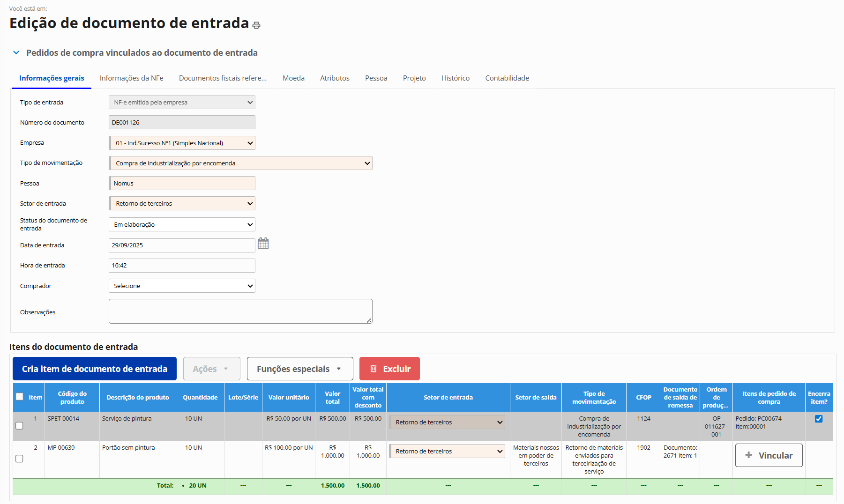The width and height of the screenshot is (844, 504).
Task: Open the calendar date picker icon
Action: [263, 244]
